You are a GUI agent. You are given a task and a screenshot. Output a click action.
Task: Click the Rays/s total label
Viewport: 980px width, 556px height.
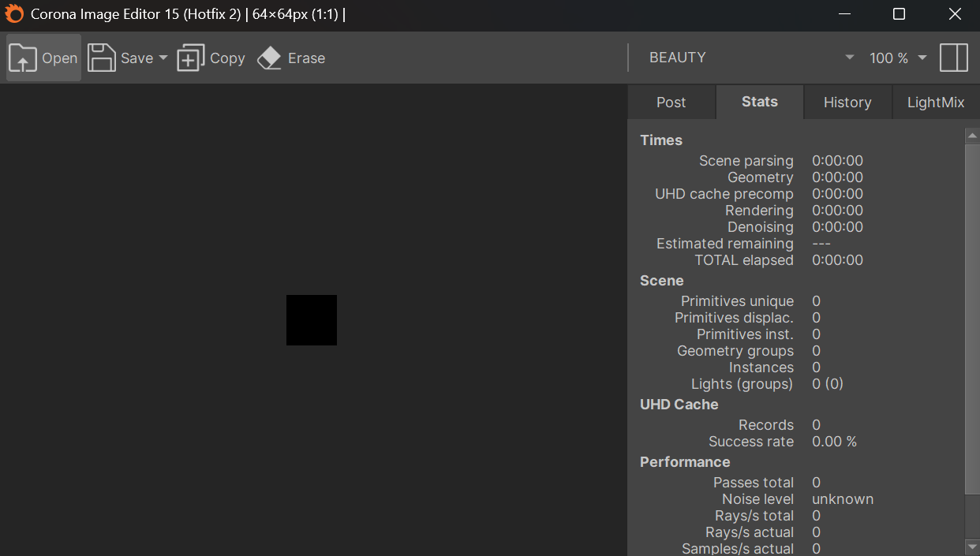754,516
